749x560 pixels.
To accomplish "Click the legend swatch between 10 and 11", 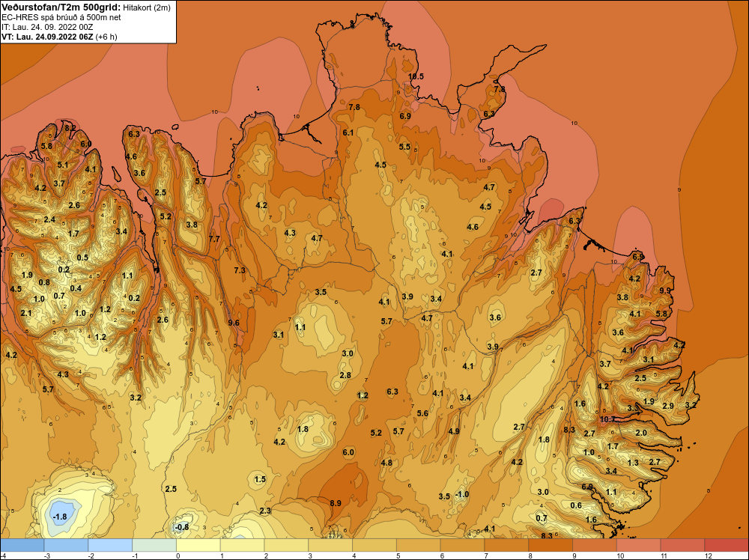I will coord(639,545).
